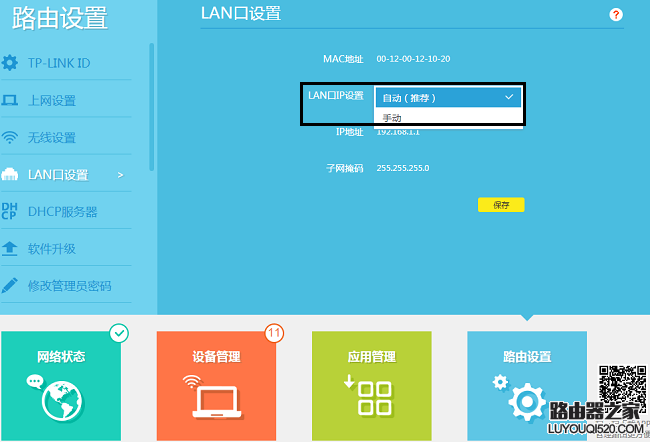The width and height of the screenshot is (650, 442).
Task: Click the 软件升级 upload arrow icon
Action: click(10, 248)
